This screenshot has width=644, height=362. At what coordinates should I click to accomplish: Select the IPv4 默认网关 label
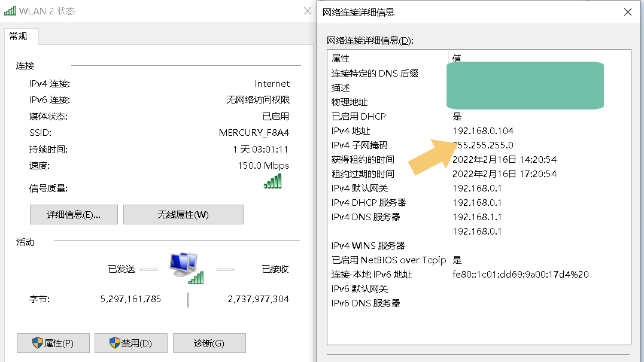360,188
